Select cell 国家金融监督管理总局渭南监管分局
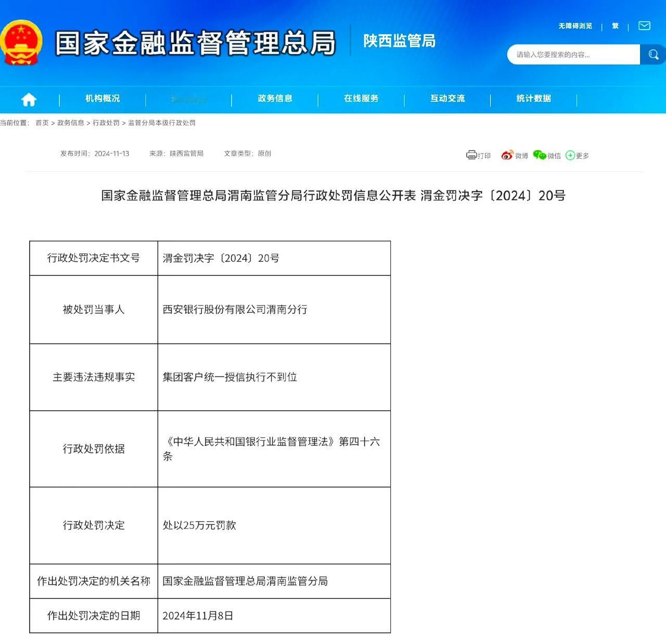The width and height of the screenshot is (666, 644). point(274,581)
